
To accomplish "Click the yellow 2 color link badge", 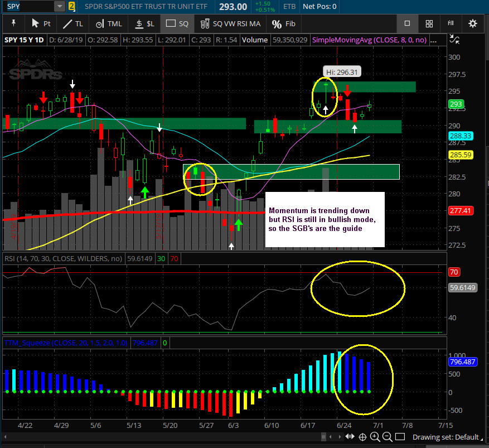I will coord(71,7).
